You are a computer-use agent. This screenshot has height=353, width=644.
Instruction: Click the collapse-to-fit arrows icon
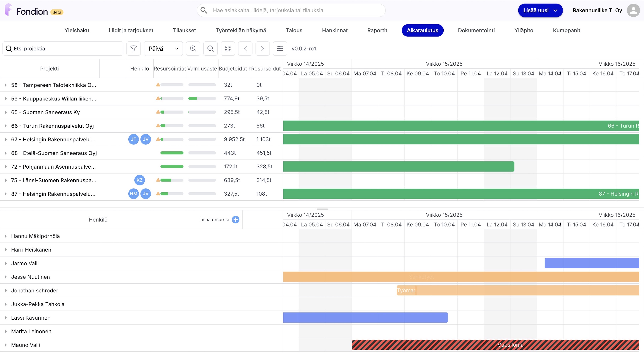228,48
